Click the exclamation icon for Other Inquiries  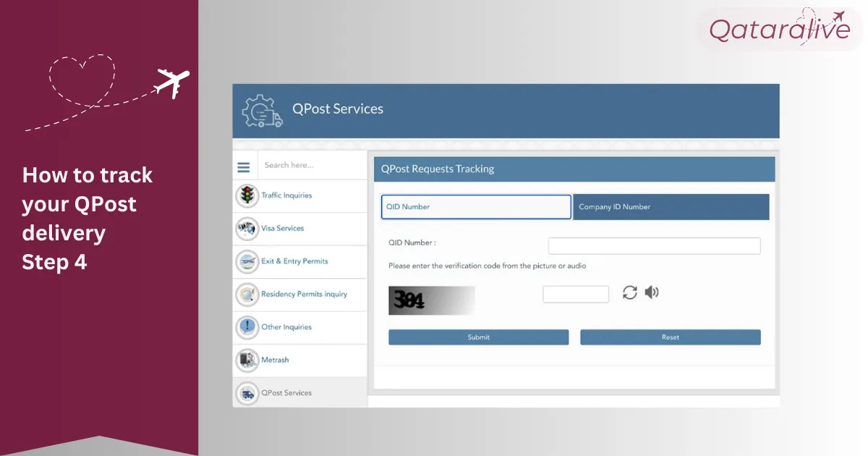pos(247,327)
